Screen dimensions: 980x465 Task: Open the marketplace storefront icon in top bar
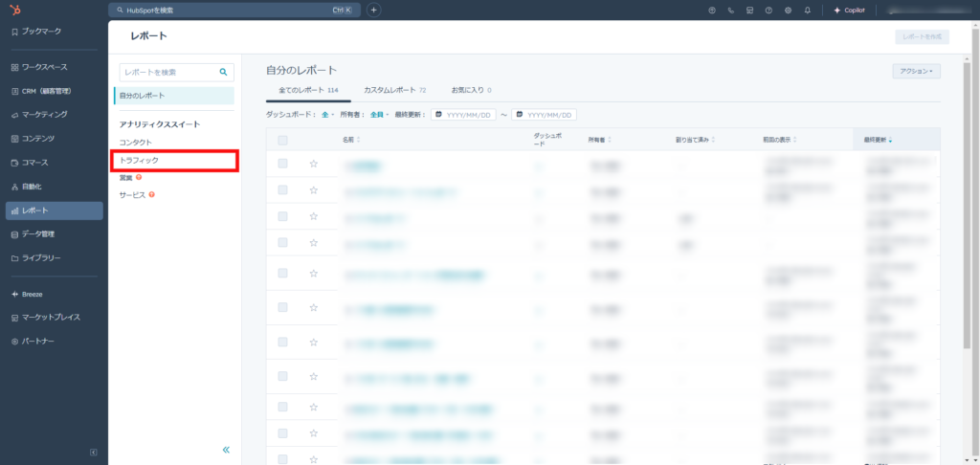pos(749,10)
